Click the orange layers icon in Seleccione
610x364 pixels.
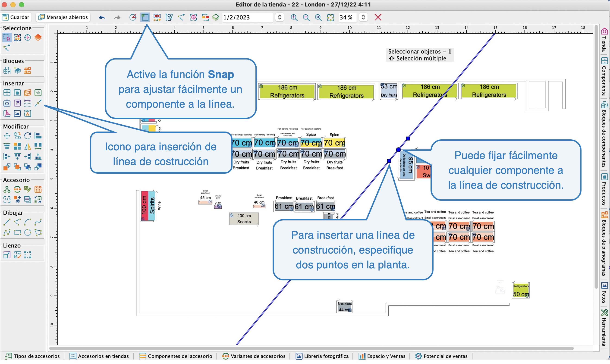tap(38, 38)
